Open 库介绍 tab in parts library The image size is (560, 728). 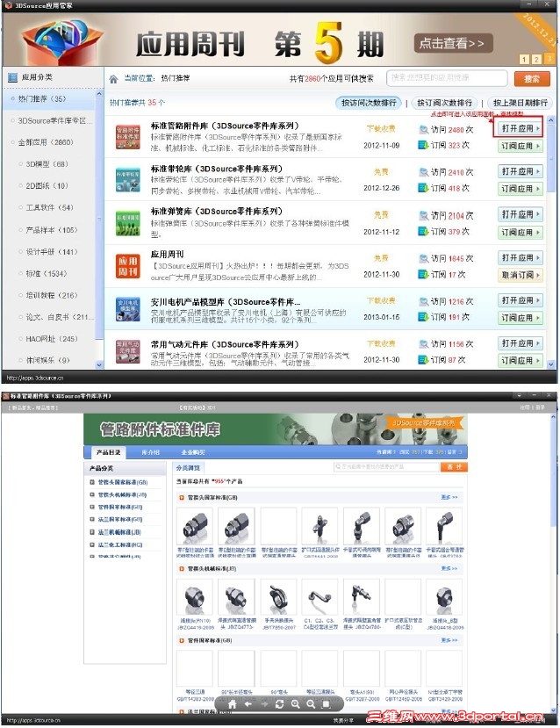[150, 452]
